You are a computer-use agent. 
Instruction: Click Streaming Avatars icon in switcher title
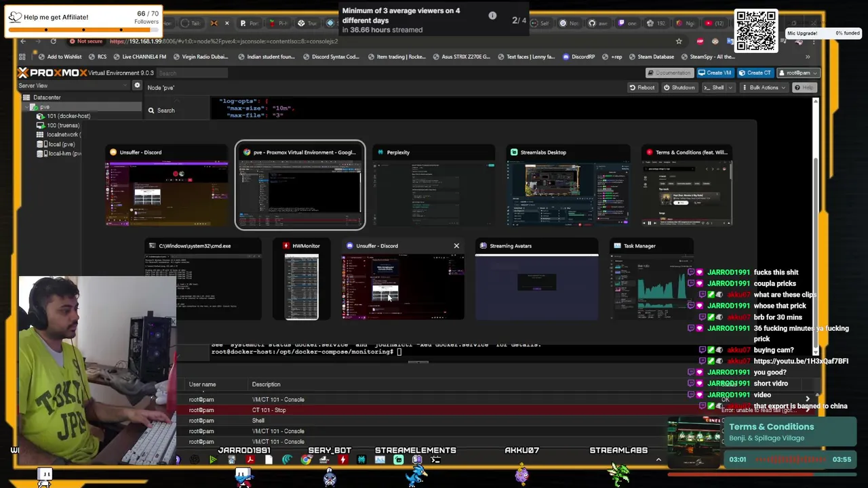tap(484, 246)
